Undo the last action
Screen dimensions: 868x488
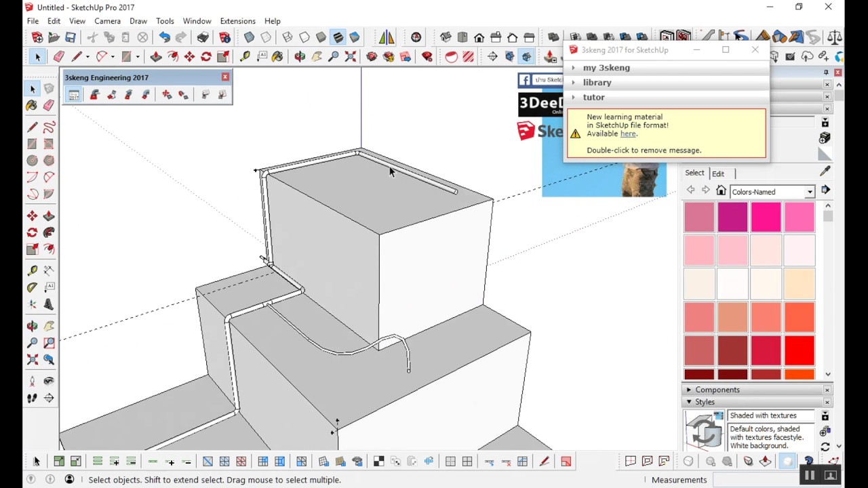coord(164,37)
